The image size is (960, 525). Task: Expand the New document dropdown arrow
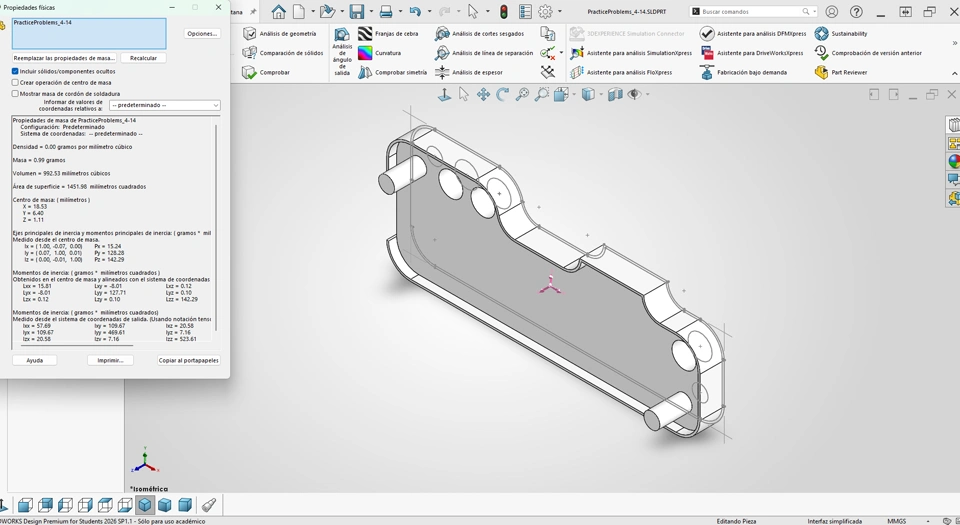(x=312, y=12)
